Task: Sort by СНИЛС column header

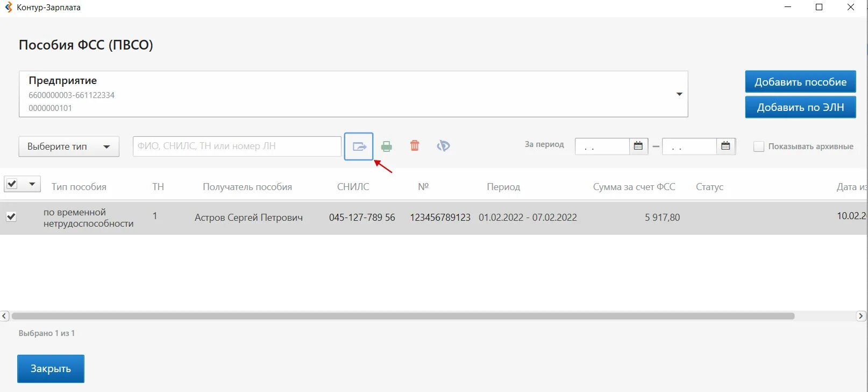Action: 353,187
